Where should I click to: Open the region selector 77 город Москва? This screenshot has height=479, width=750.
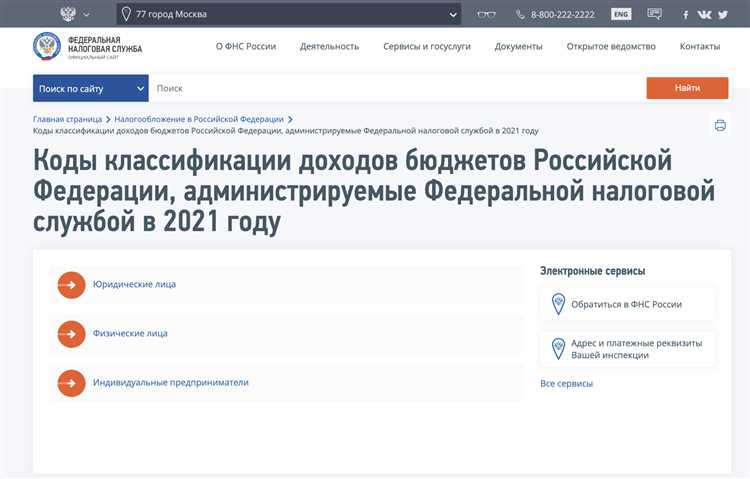(x=289, y=14)
